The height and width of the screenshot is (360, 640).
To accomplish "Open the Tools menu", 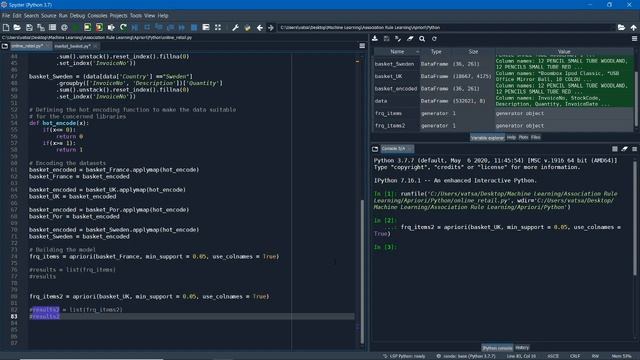I will pyautogui.click(x=136, y=16).
